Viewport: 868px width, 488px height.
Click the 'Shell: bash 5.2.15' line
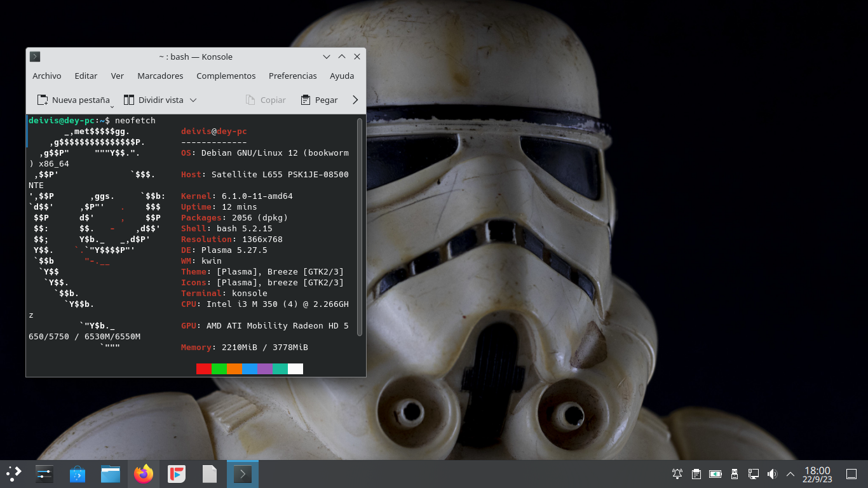(227, 228)
